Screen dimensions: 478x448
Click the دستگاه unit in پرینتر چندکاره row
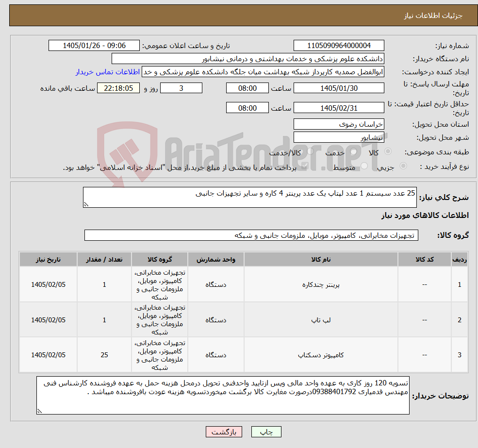(216, 284)
